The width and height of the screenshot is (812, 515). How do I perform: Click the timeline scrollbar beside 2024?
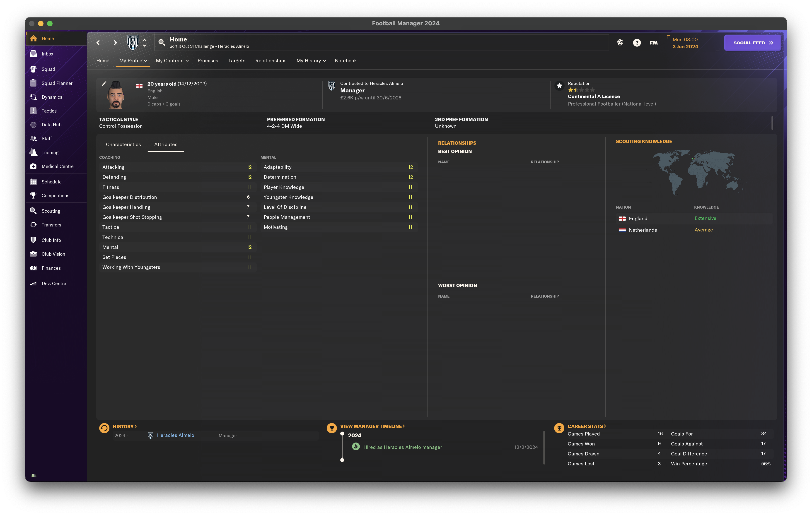coord(544,447)
